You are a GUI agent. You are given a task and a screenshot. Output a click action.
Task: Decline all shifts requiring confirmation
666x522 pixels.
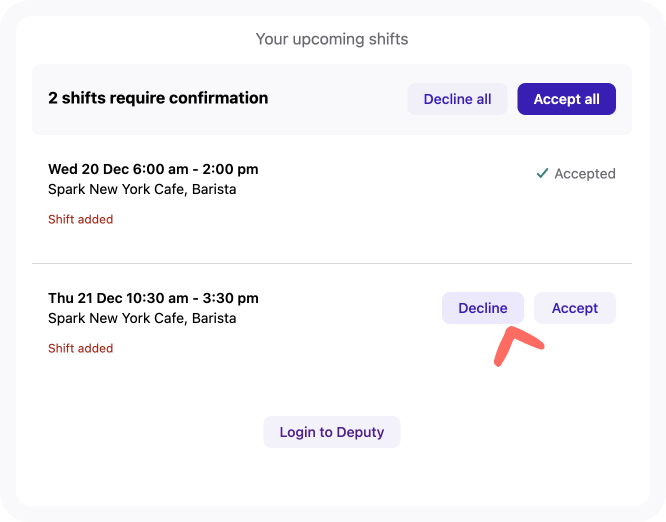457,99
